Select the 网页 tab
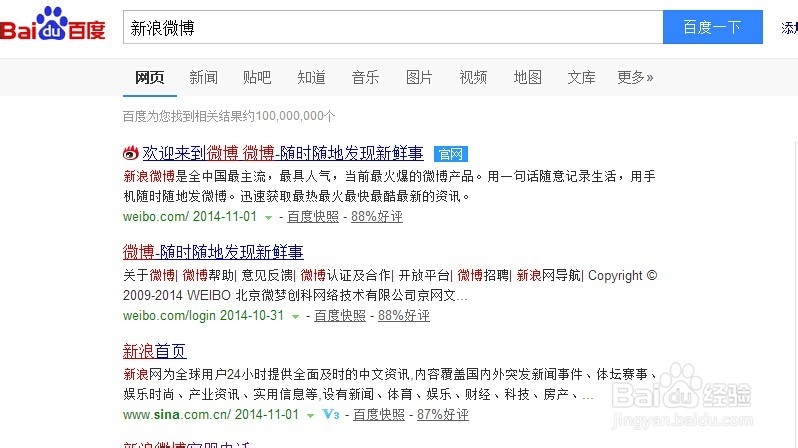 (x=150, y=77)
